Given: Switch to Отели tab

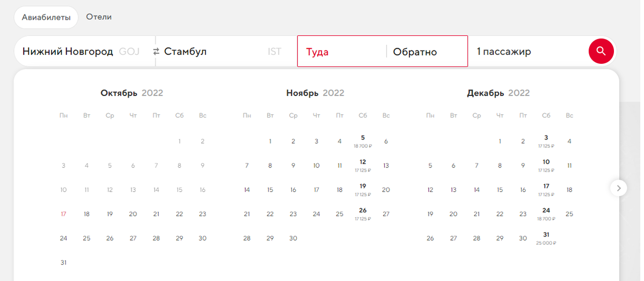Looking at the screenshot, I should pos(99,17).
